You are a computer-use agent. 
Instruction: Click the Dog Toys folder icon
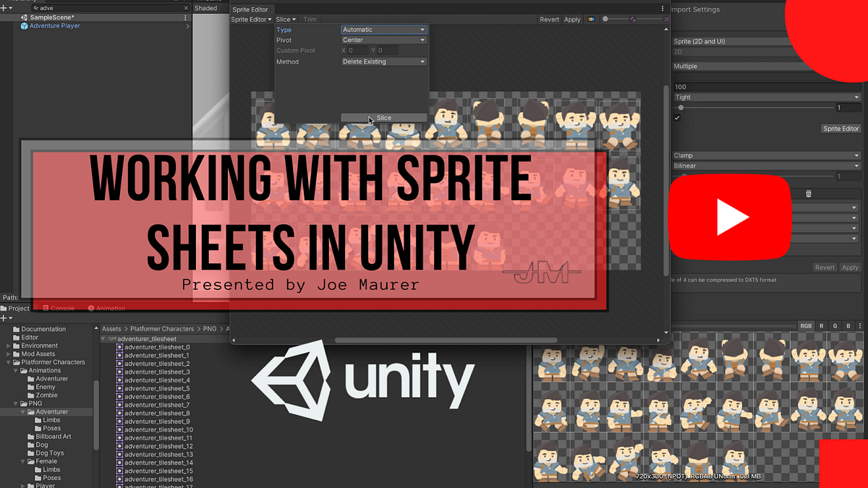click(x=30, y=453)
